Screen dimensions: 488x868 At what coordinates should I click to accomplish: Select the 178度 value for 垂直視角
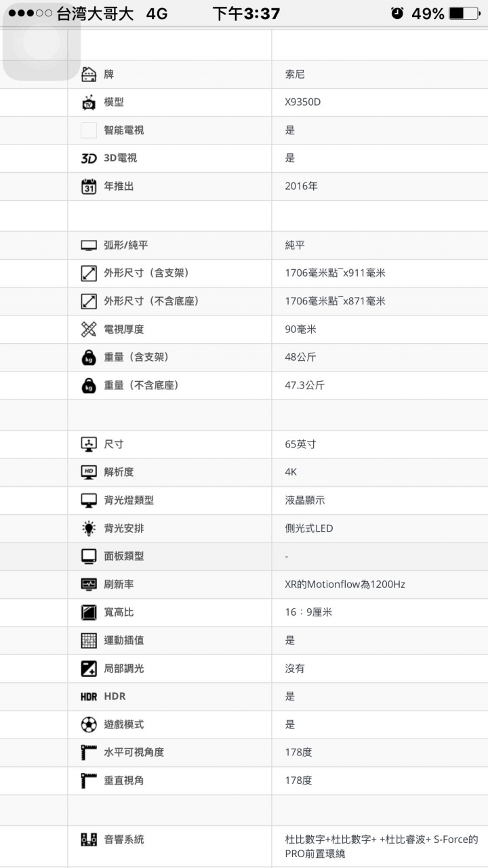pos(298,781)
